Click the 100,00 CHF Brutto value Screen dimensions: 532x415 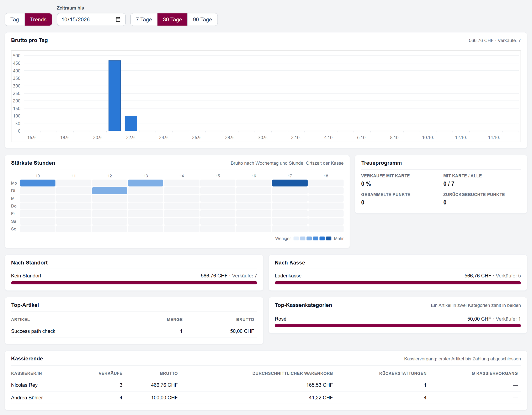click(164, 398)
